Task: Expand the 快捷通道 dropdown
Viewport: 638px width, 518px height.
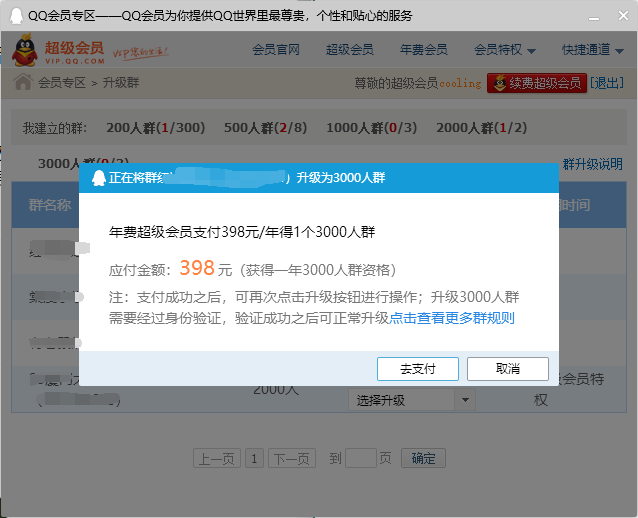Action: point(593,50)
